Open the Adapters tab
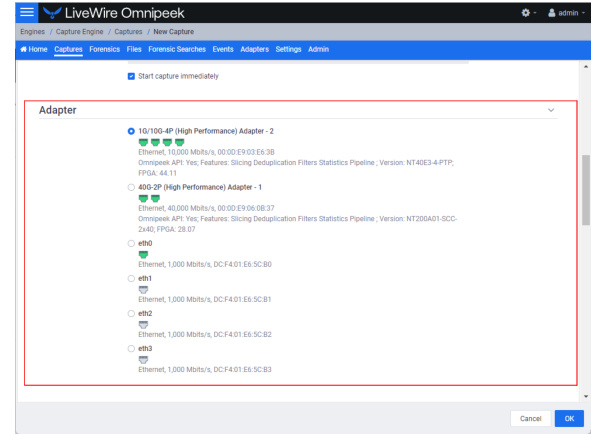Screen dimensions: 610x435 click(x=254, y=49)
